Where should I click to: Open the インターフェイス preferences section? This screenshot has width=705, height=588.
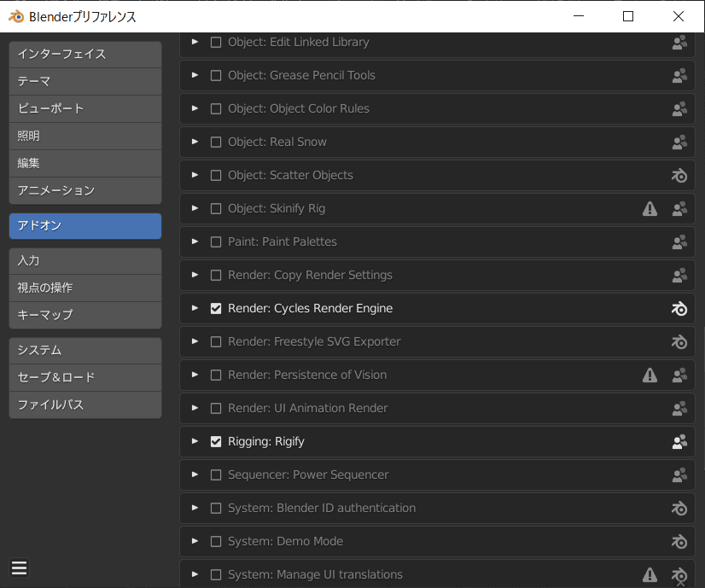85,55
